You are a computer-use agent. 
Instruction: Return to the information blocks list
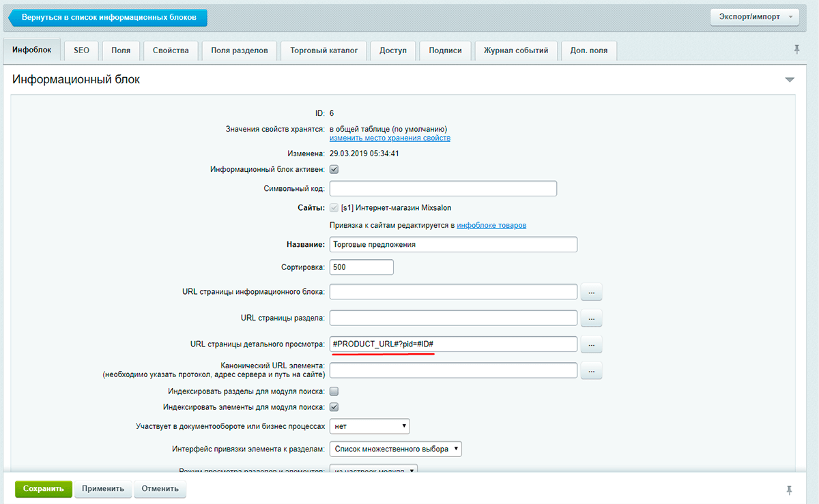tap(109, 18)
